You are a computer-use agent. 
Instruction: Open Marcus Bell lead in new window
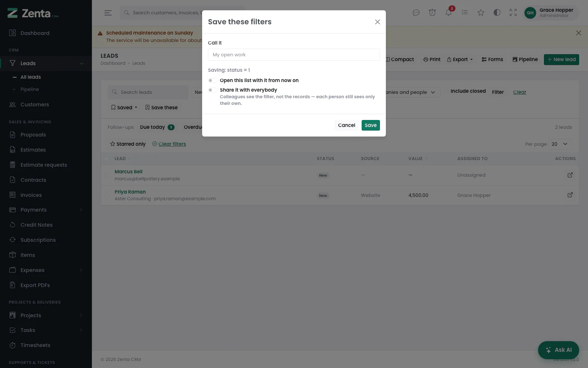pyautogui.click(x=570, y=175)
